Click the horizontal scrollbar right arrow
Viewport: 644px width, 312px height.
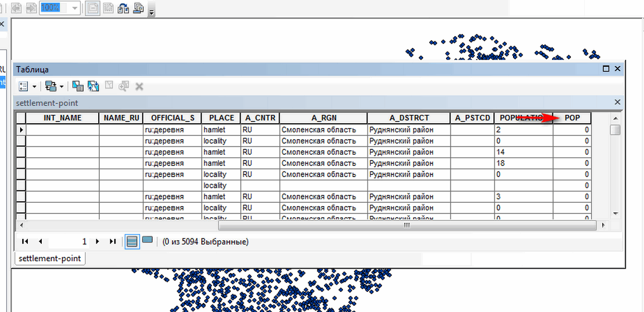pyautogui.click(x=603, y=226)
